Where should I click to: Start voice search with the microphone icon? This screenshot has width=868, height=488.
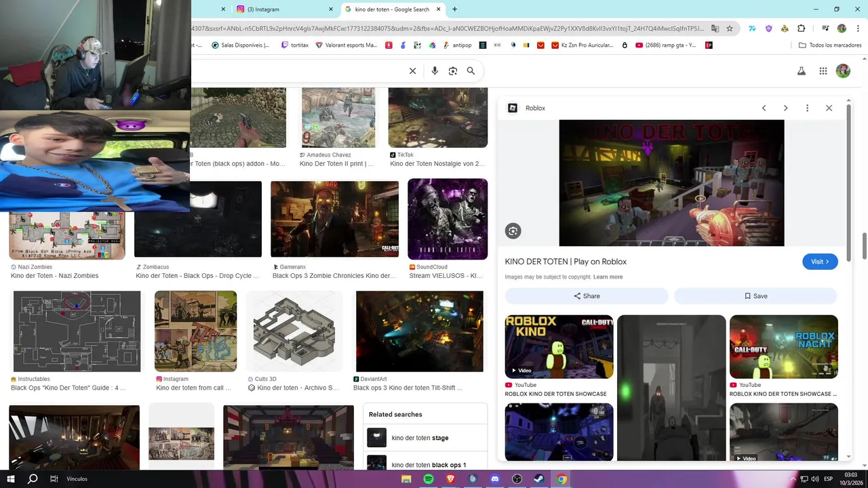pos(435,71)
